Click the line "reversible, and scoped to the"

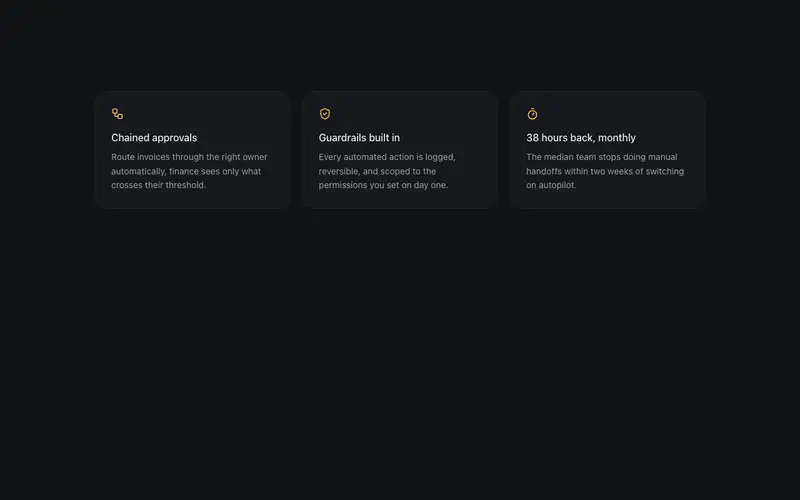coord(378,171)
